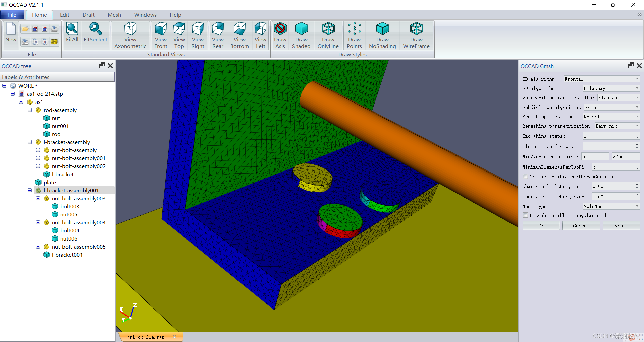The height and width of the screenshot is (342, 644).
Task: Collapse the nut-bolt-assembly003 node
Action: 38,198
